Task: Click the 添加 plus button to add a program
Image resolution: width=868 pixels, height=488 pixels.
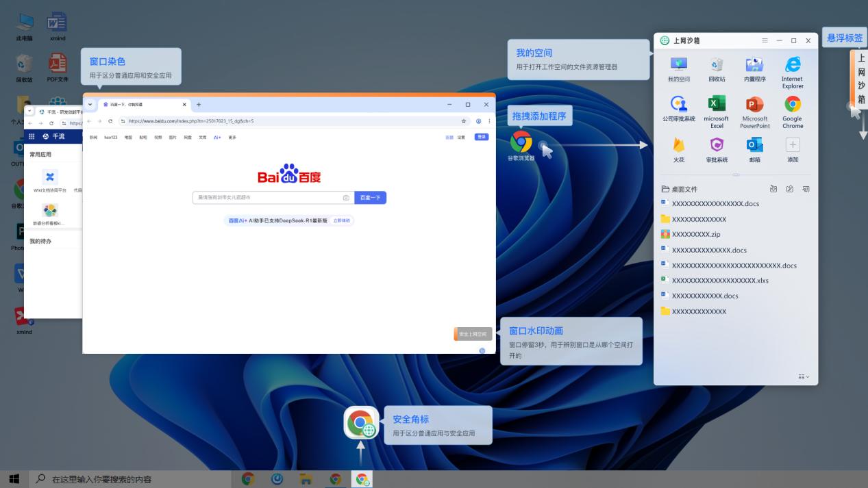Action: (793, 145)
